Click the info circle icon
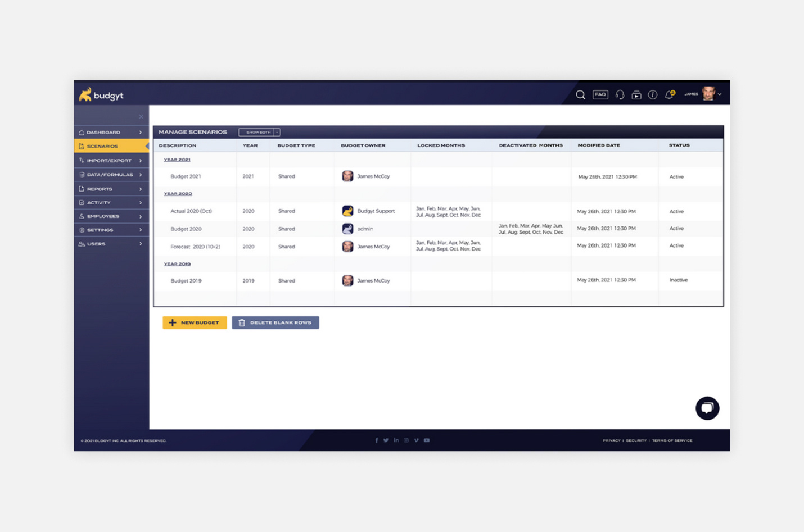804x532 pixels. pyautogui.click(x=652, y=94)
